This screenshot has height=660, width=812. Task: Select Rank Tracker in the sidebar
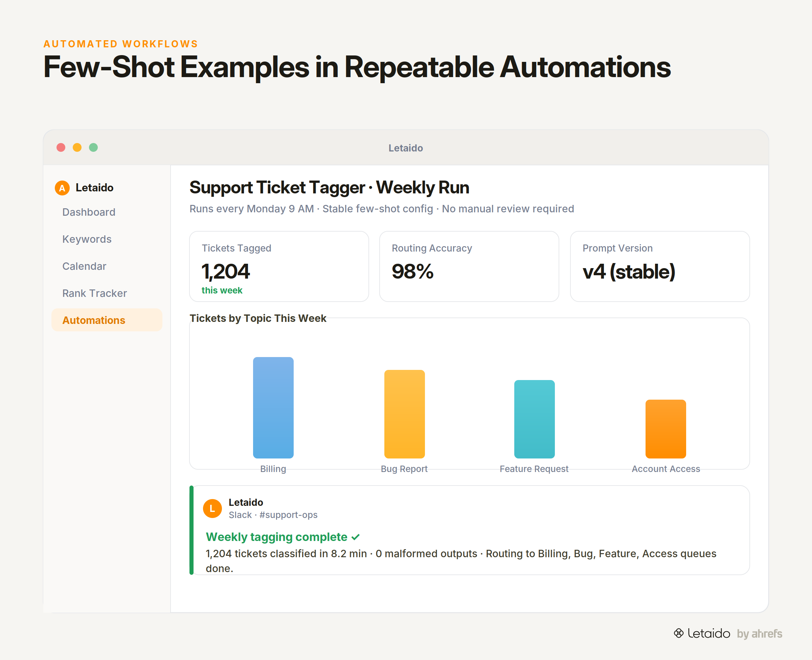(107, 293)
